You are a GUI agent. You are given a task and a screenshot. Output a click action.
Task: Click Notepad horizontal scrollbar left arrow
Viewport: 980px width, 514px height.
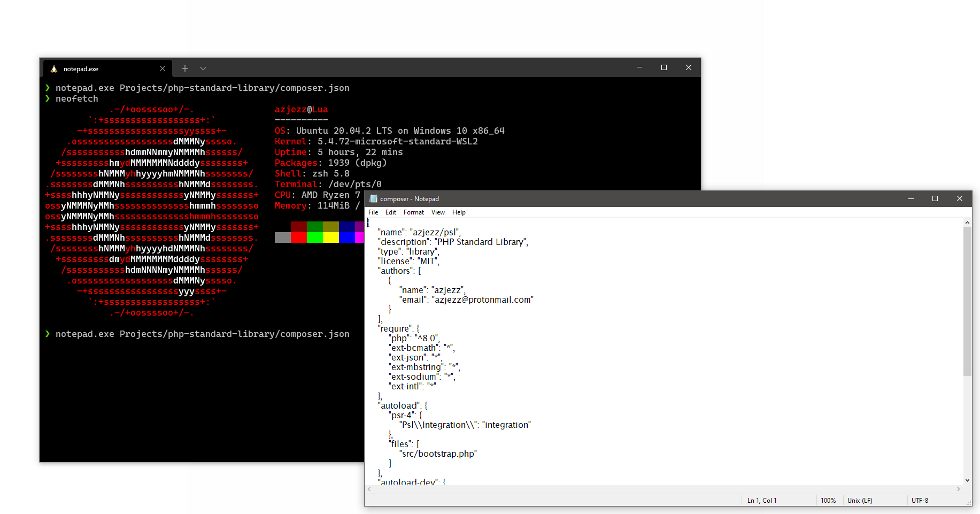tap(369, 489)
